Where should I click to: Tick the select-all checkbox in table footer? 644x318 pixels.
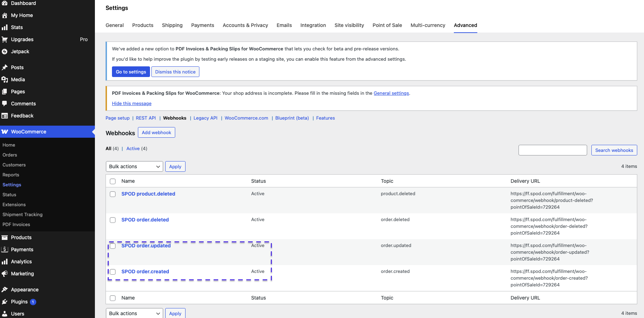coord(113,298)
